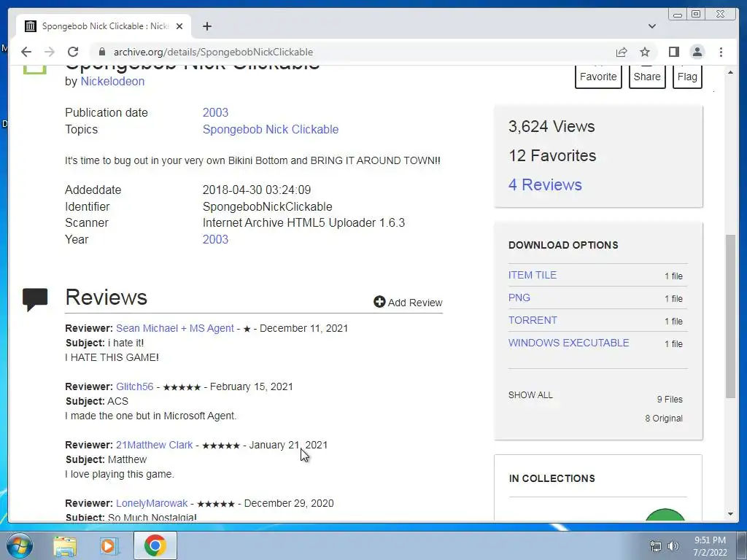The height and width of the screenshot is (560, 747).
Task: Open the publication date 2003 link
Action: tap(215, 112)
